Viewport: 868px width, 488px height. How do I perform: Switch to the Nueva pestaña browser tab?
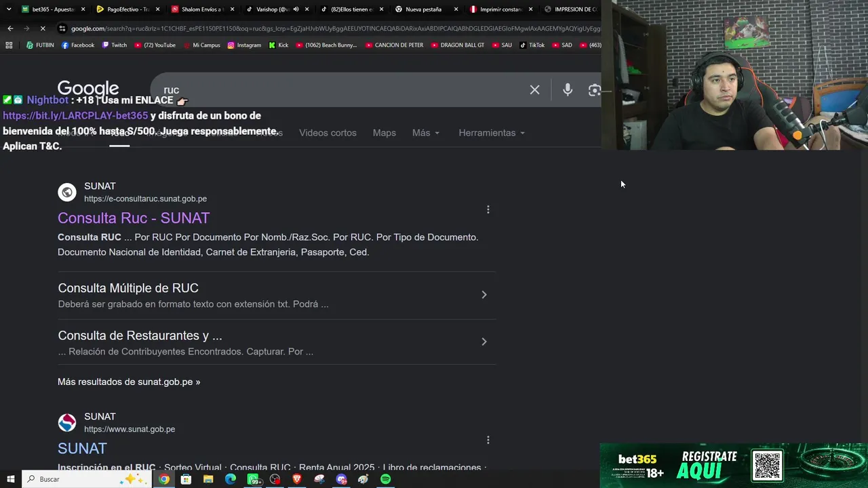click(427, 9)
